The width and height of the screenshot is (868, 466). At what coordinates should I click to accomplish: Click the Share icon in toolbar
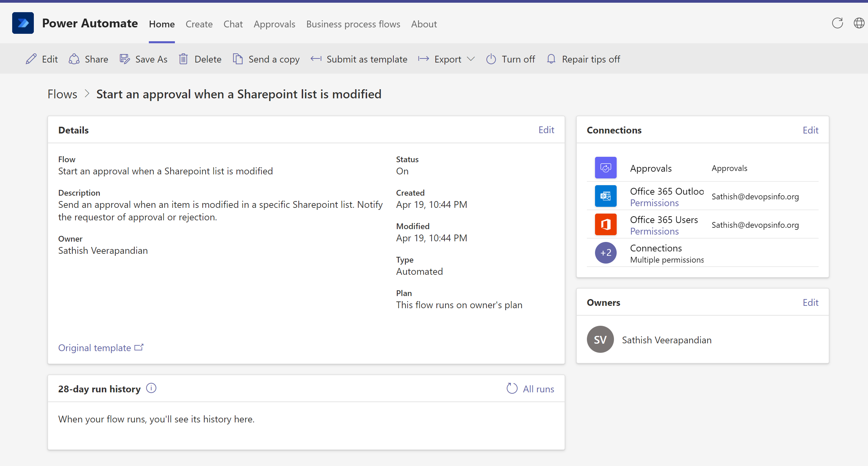point(74,59)
